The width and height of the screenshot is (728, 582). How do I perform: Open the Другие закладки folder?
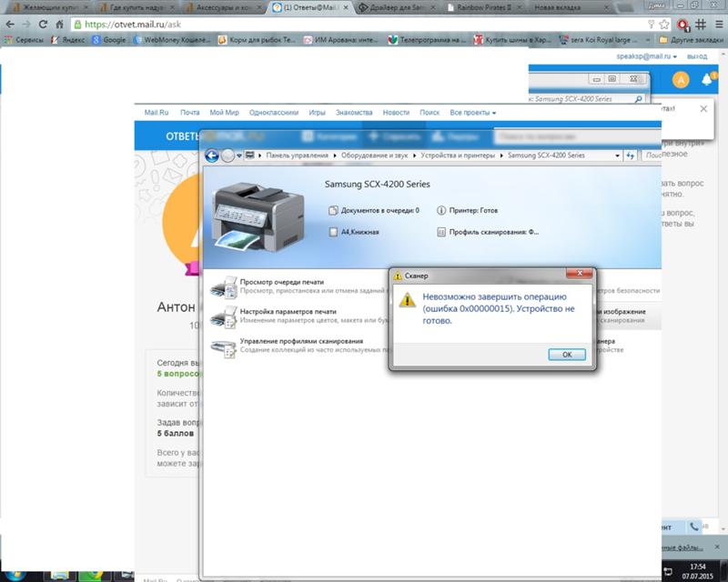point(691,40)
